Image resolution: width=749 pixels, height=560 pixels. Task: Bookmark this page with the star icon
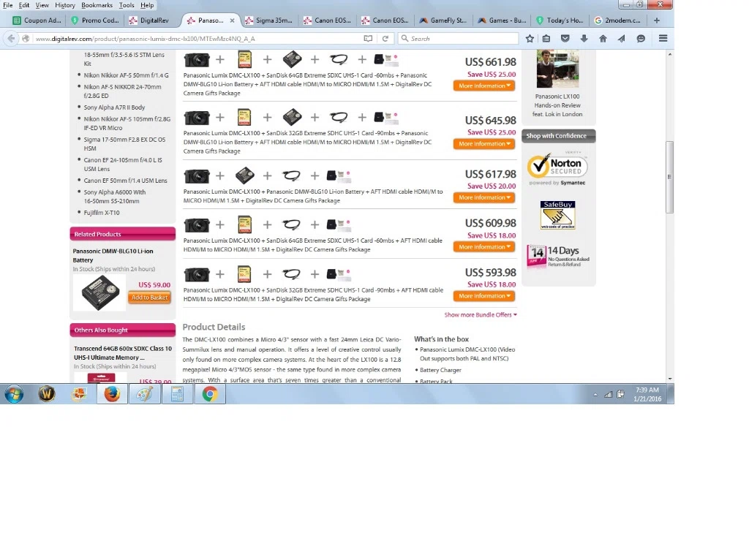click(530, 39)
